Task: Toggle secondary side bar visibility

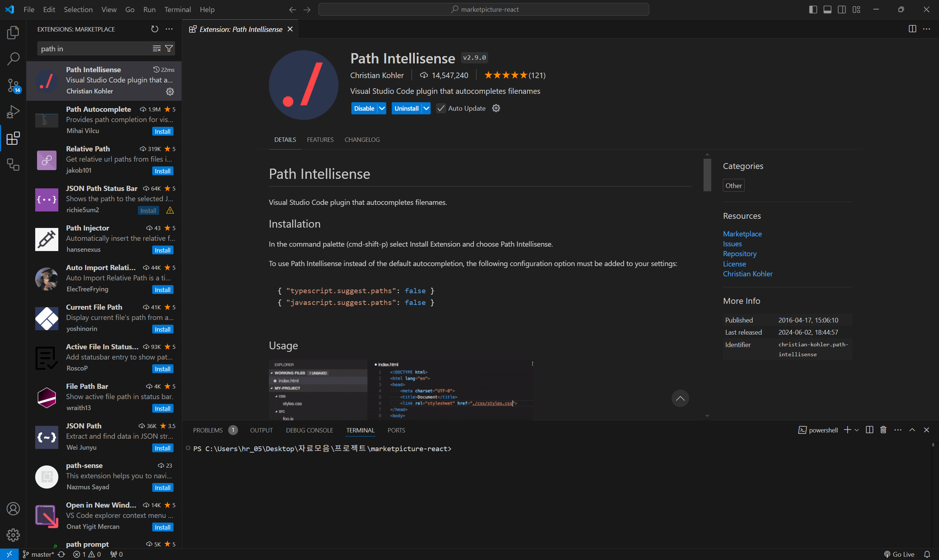Action: coord(841,10)
